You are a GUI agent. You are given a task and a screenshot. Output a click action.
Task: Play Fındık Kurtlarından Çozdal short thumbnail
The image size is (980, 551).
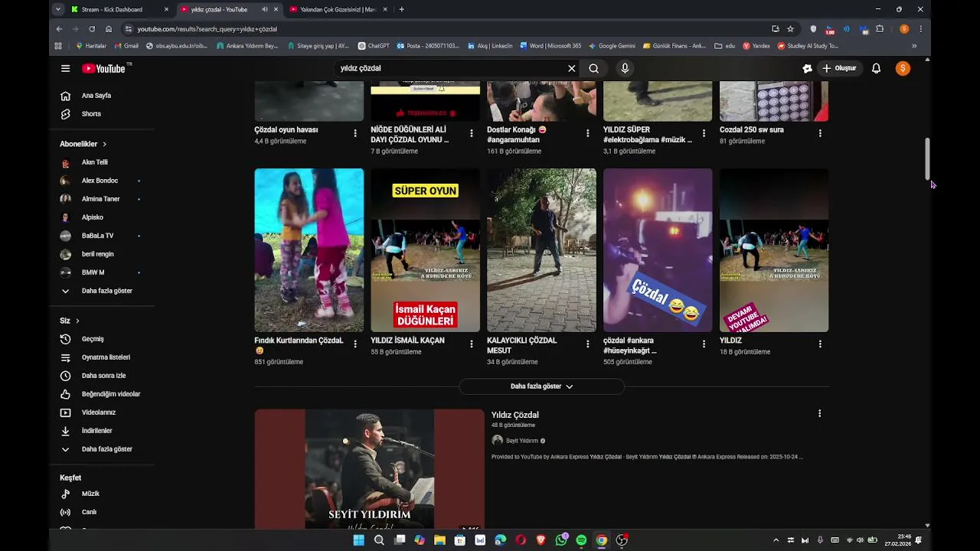coord(309,250)
